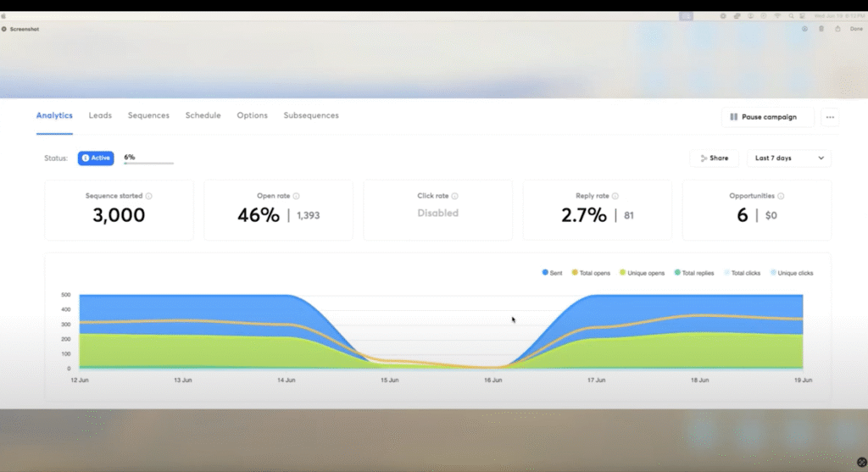This screenshot has width=868, height=472.
Task: Click the Active status badge
Action: [96, 158]
